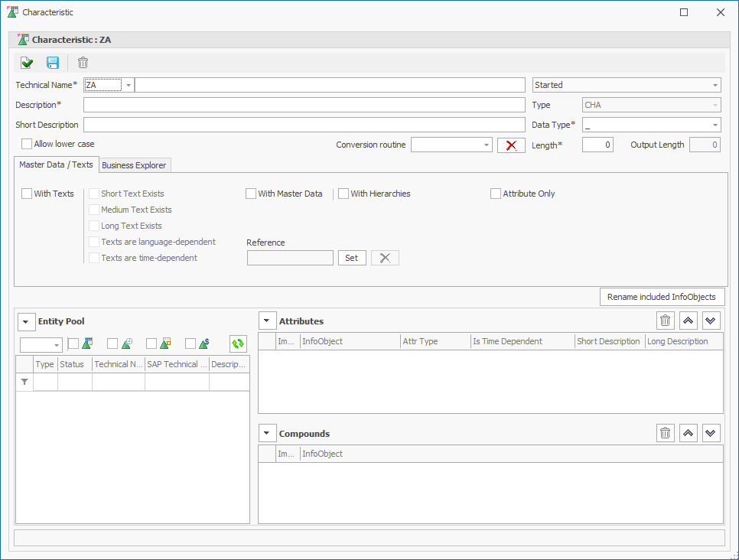Enable the With Texts checkbox
Image resolution: width=739 pixels, height=560 pixels.
tap(28, 194)
